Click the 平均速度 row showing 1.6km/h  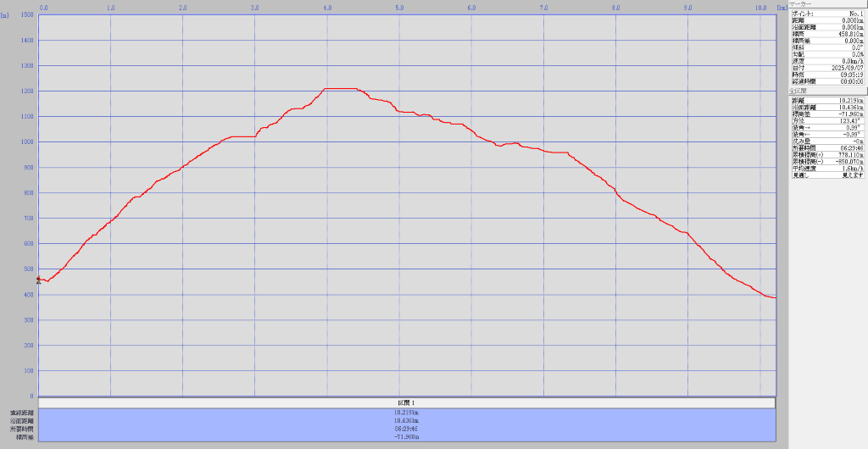point(827,168)
